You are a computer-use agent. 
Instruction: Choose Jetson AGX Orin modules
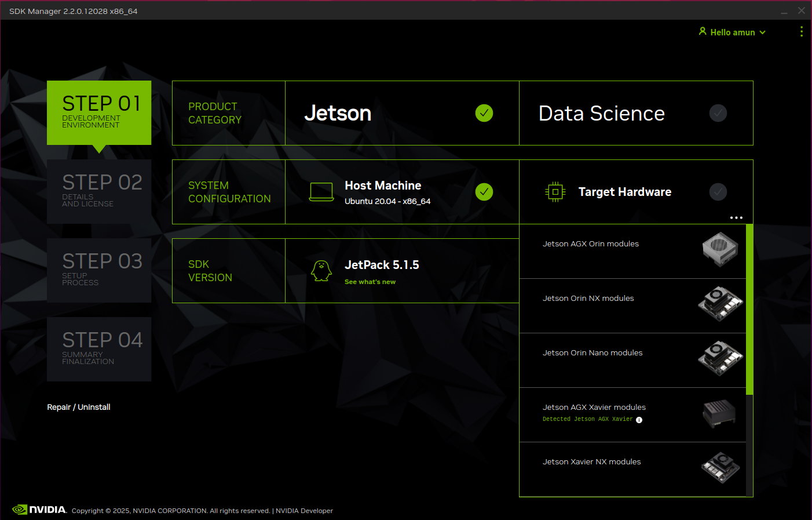(x=632, y=252)
